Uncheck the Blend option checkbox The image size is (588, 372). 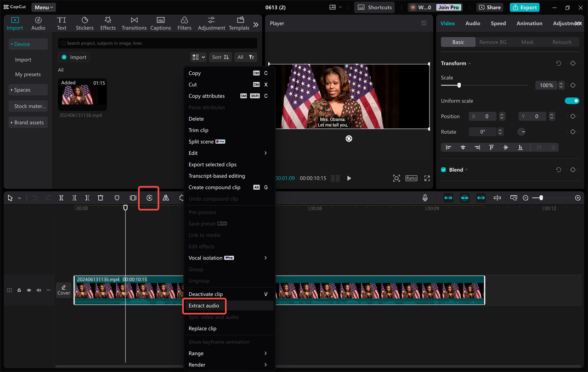click(x=443, y=169)
